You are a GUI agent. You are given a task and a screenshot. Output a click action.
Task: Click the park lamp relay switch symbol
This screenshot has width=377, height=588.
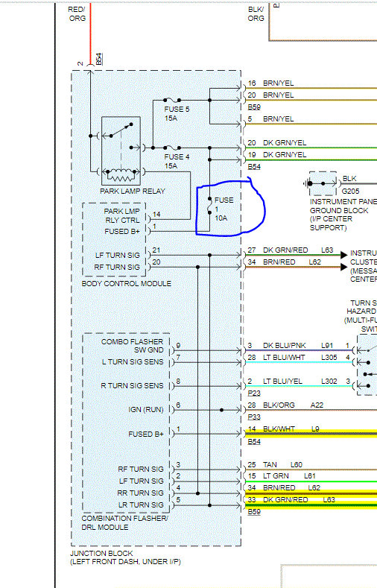coord(121,130)
